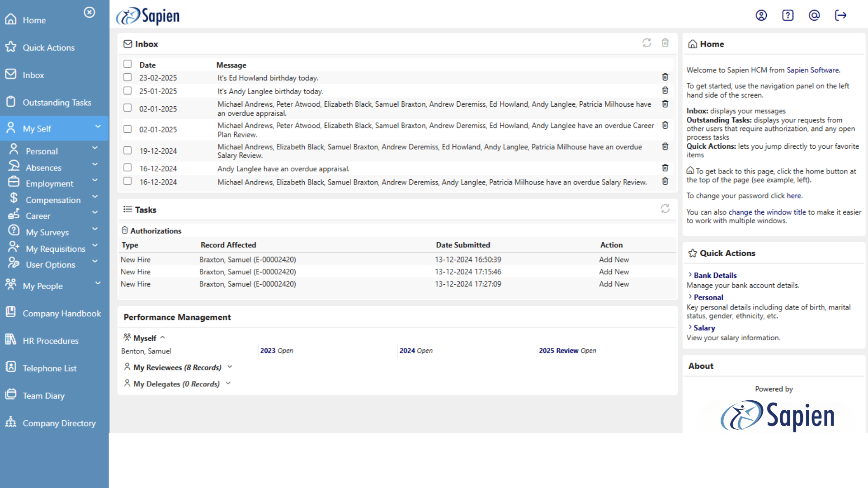The width and height of the screenshot is (868, 488).
Task: Open Outstanding Tasks in the sidebar
Action: (x=57, y=103)
